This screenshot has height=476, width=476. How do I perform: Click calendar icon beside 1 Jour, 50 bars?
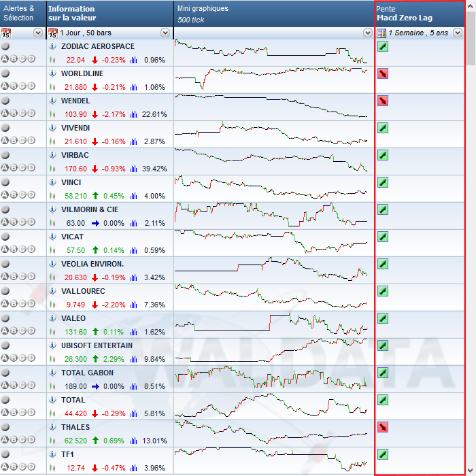[x=53, y=33]
